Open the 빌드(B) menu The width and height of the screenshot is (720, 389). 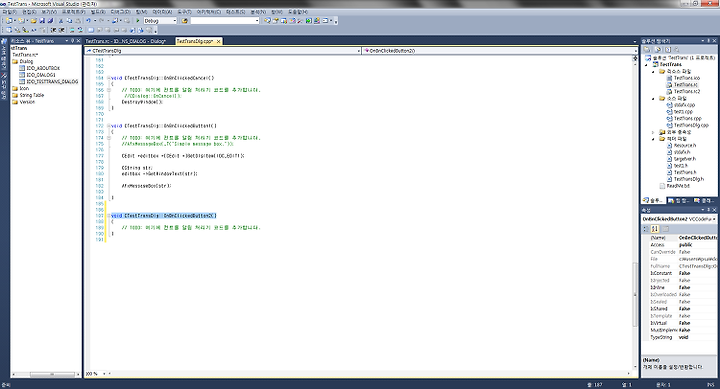98,12
